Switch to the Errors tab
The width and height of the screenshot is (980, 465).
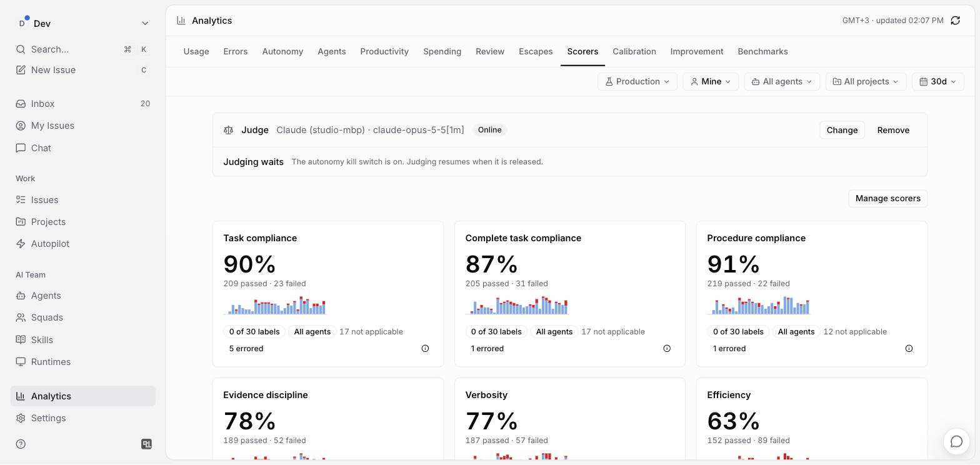pos(236,51)
